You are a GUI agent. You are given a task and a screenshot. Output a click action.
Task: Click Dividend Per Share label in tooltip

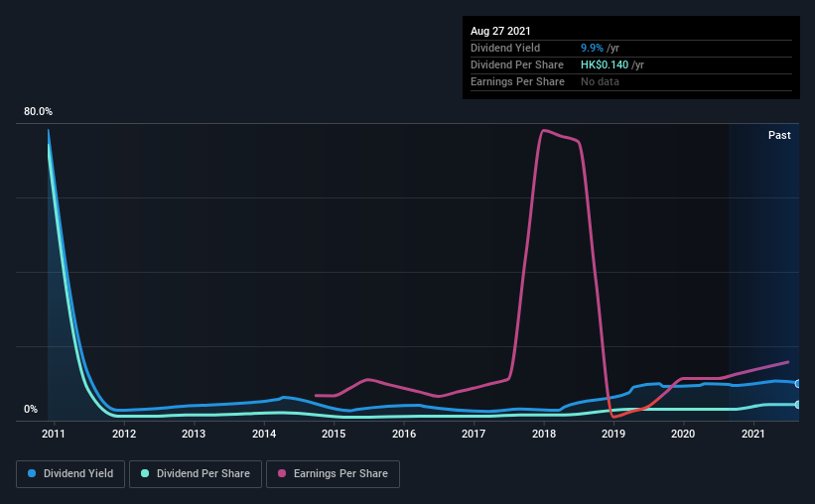tap(516, 64)
